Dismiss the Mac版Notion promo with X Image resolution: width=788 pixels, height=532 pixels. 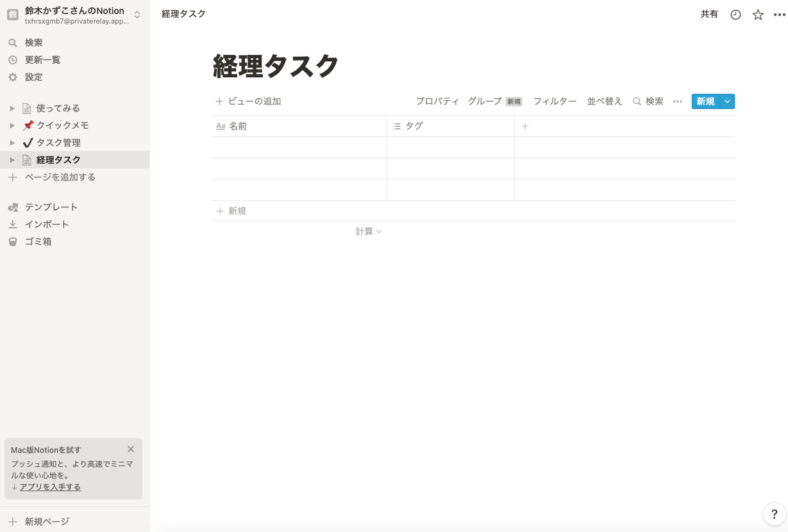(131, 449)
